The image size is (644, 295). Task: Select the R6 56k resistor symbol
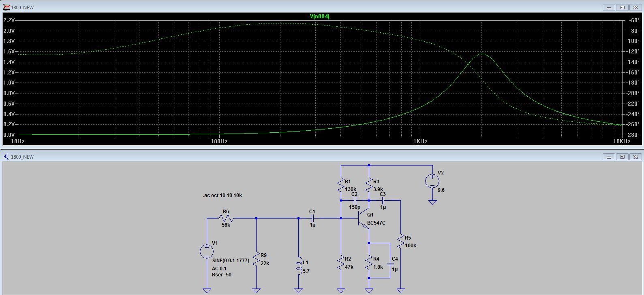(x=226, y=219)
